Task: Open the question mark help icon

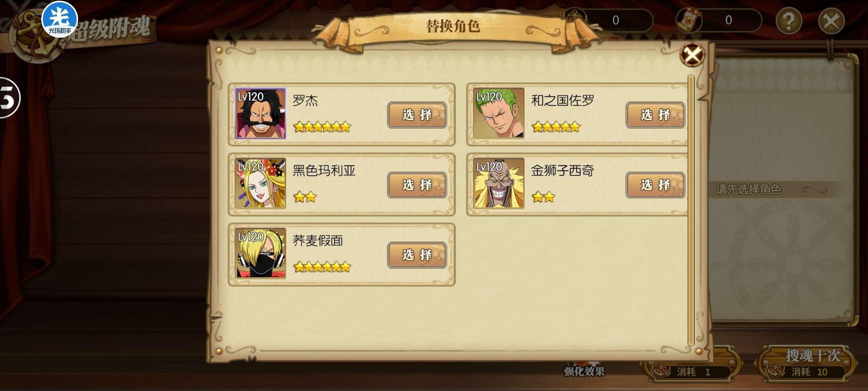Action: pyautogui.click(x=789, y=21)
